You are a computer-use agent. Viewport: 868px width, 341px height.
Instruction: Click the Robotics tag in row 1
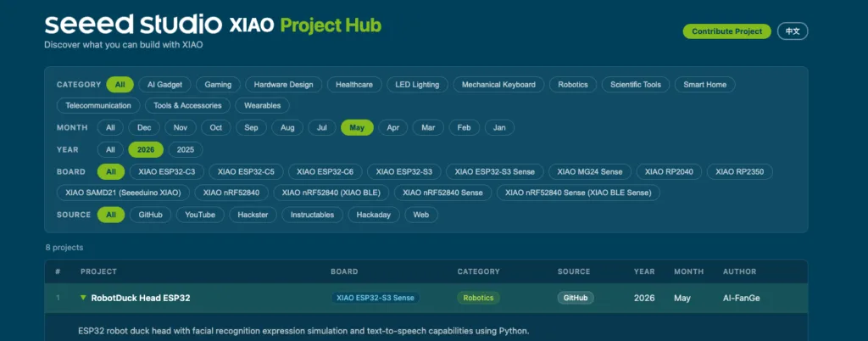coord(478,298)
